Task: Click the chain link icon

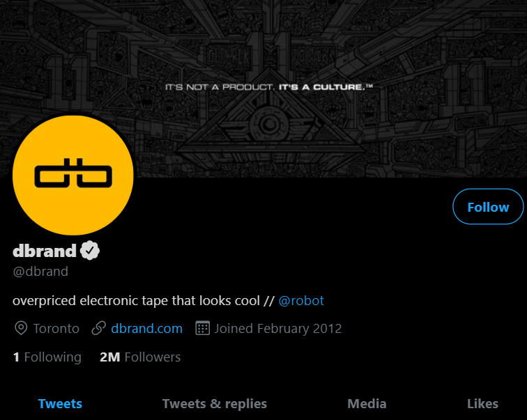Action: (x=99, y=328)
